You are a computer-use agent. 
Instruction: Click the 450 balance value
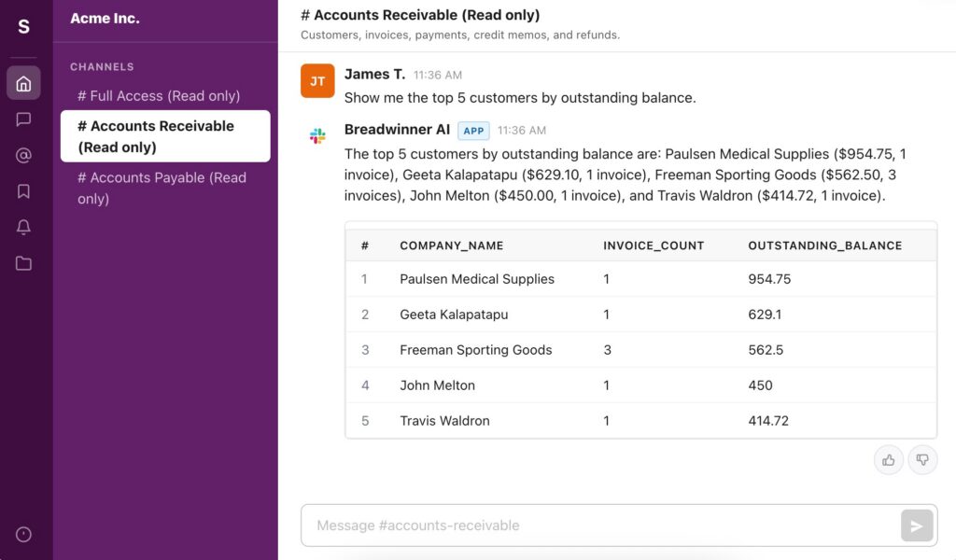760,385
